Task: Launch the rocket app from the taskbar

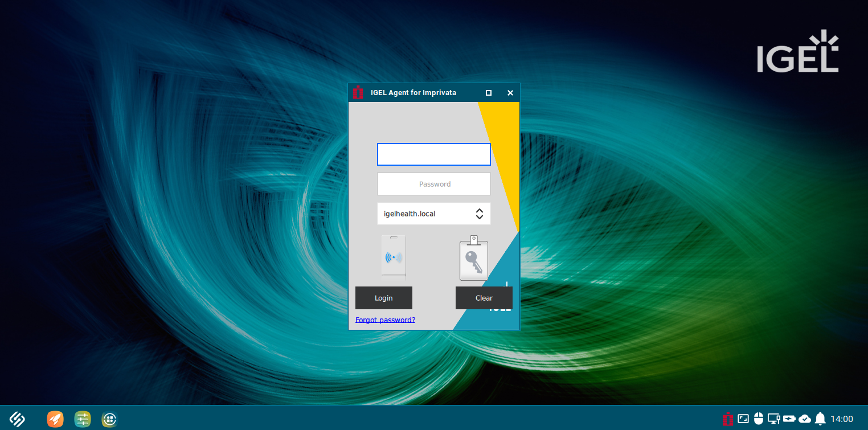Action: point(55,419)
